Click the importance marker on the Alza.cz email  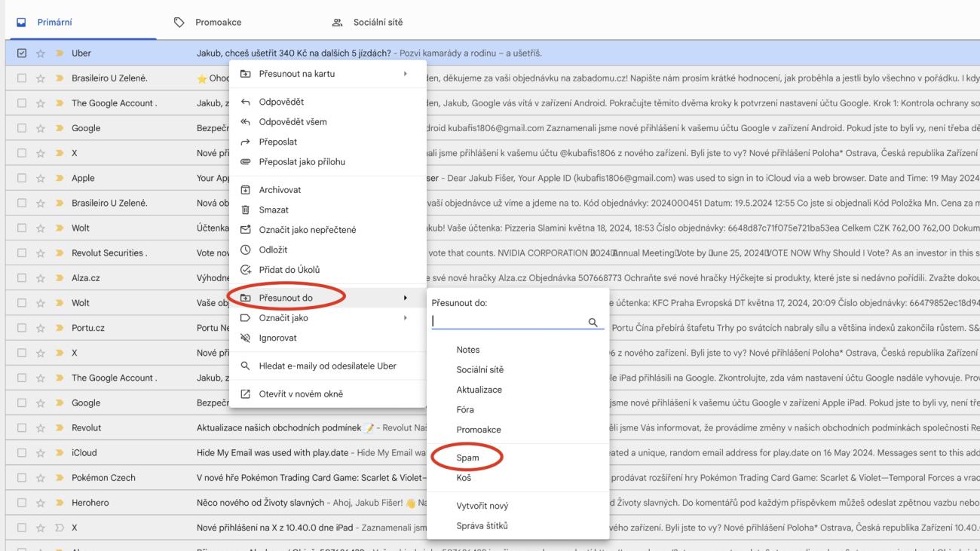(x=58, y=278)
